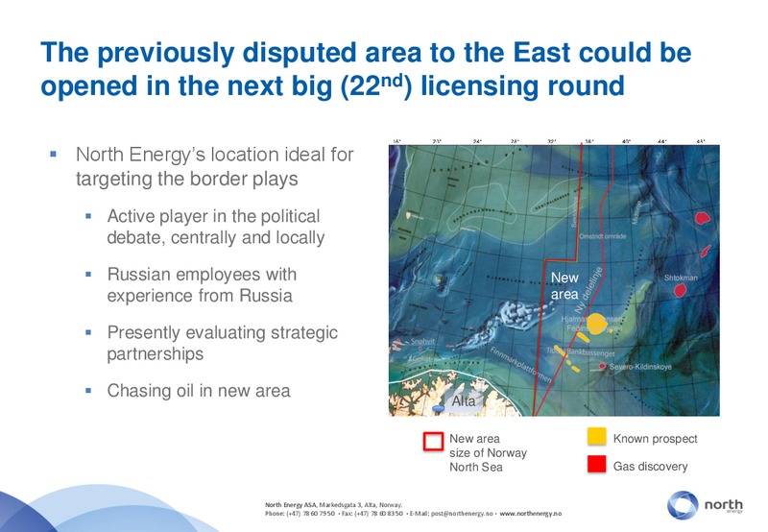Click the 'Ny delelinje' map label
The height and width of the screenshot is (532, 768).
pos(588,290)
